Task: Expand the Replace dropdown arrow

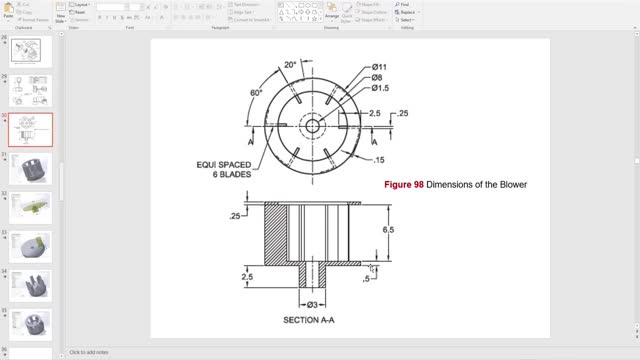Action: click(419, 12)
